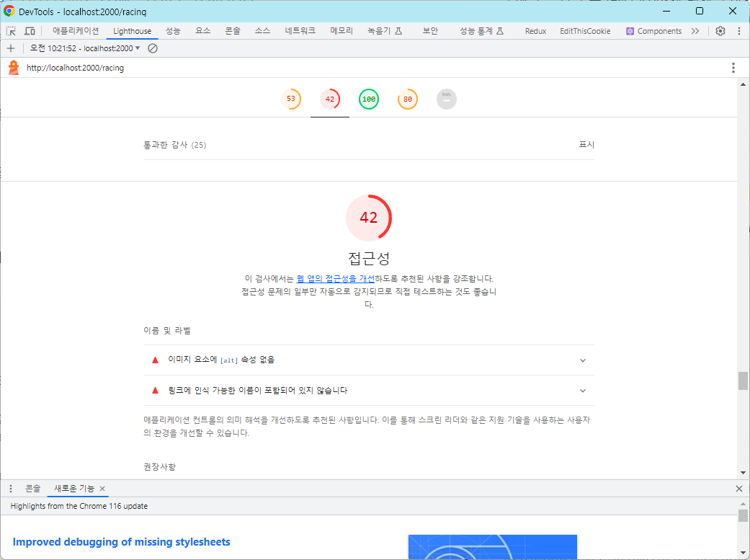Screen dimensions: 750x560
Task: Expand the link name audit chevron
Action: pyautogui.click(x=583, y=391)
